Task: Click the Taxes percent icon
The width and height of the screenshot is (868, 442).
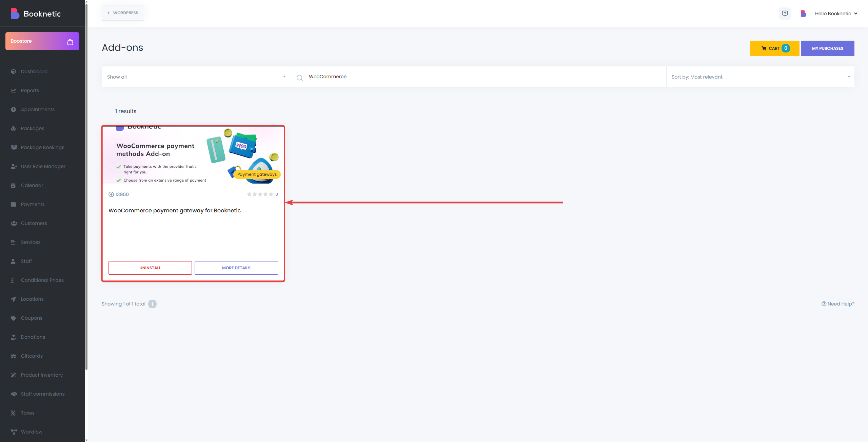Action: (x=13, y=413)
